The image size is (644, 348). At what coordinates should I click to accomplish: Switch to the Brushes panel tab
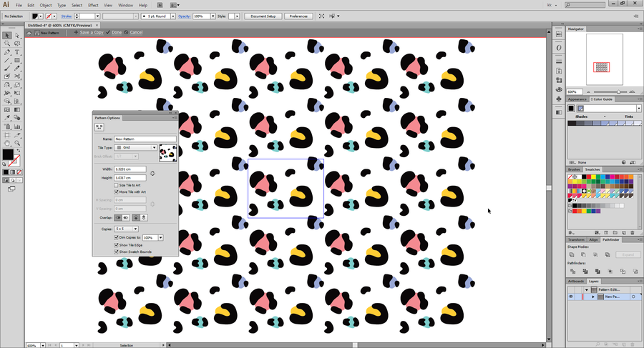[x=574, y=169]
